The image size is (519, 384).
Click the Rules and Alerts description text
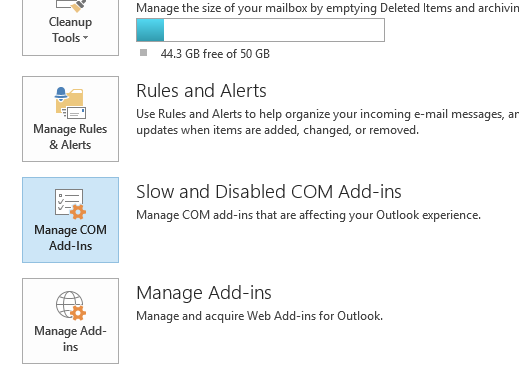click(x=328, y=122)
